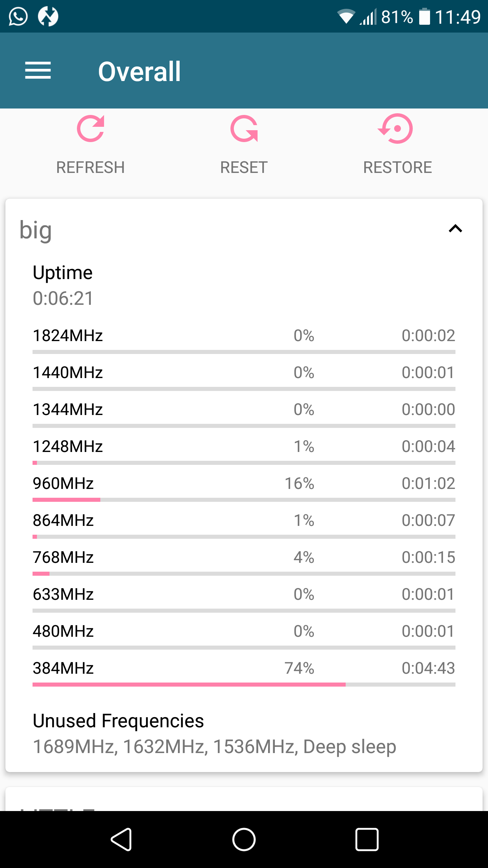Tap the pink Reset icon
Viewport: 488px width, 868px height.
(x=244, y=129)
